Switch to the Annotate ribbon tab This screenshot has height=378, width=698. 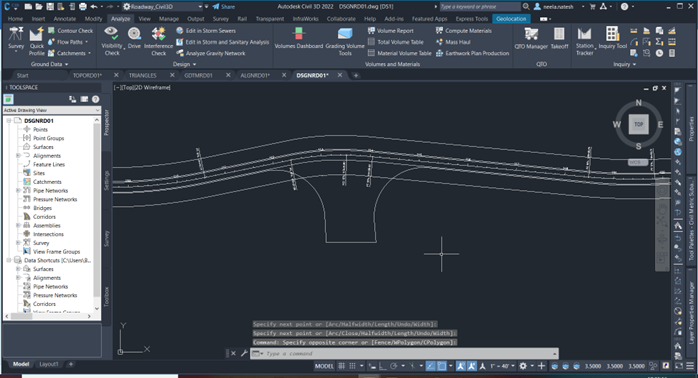point(65,19)
